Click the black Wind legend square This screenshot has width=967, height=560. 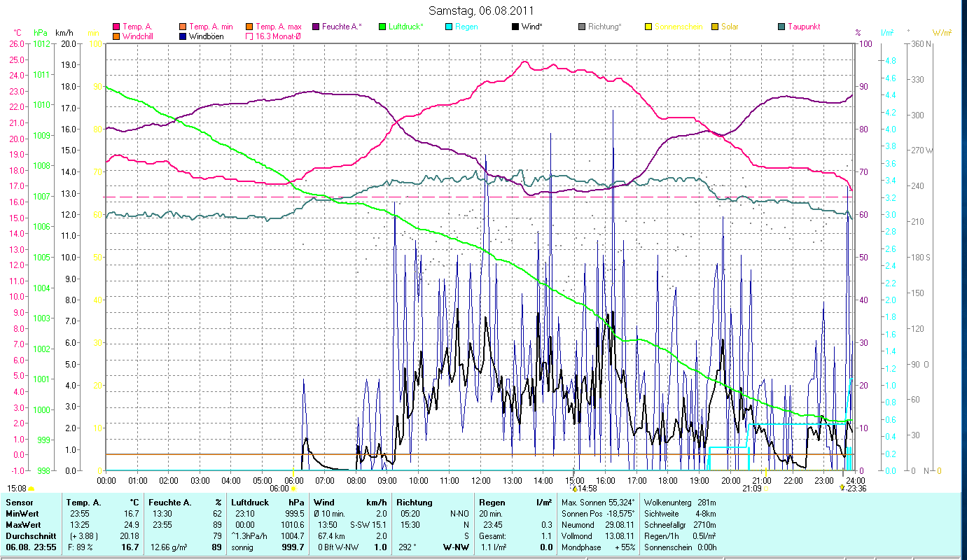515,27
